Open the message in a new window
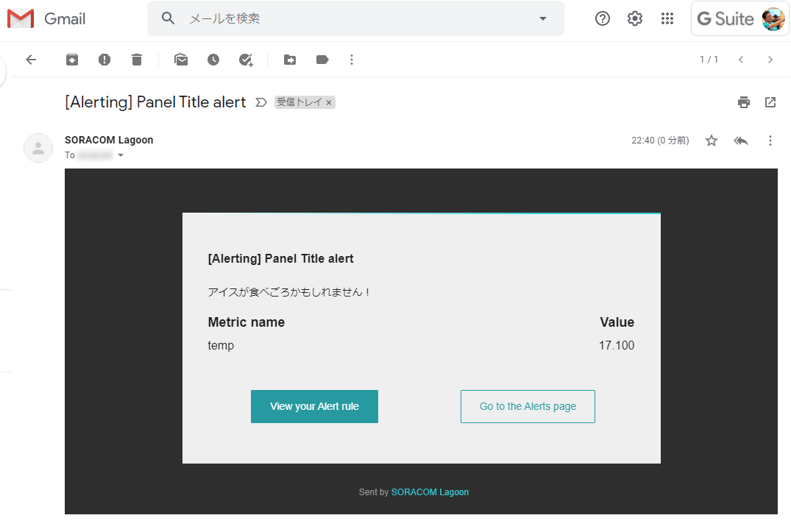The height and width of the screenshot is (532, 791). pos(770,102)
